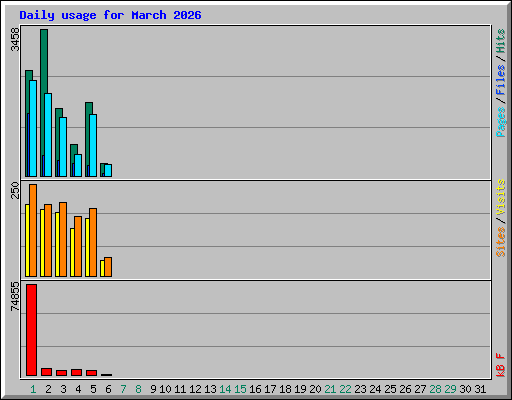This screenshot has width=512, height=400.
Task: Click the orange sites bar for day 6
Action: tap(108, 267)
